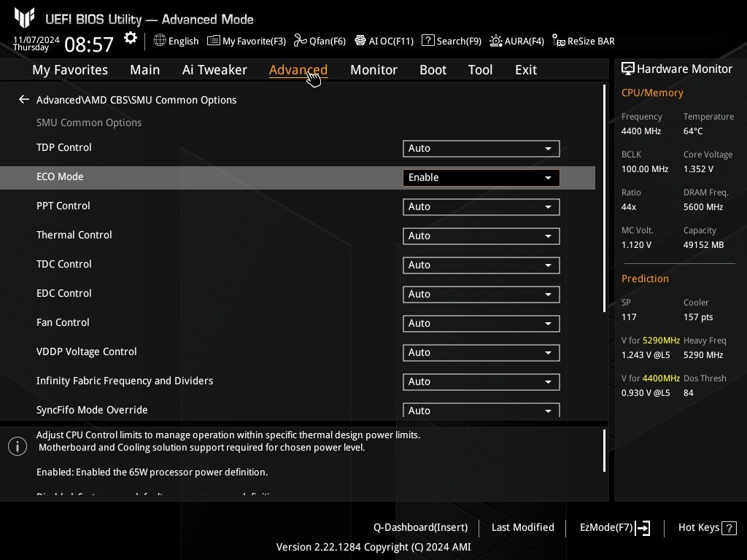The image size is (747, 560).
Task: Open Q-Dashboard(Insert)
Action: pos(420,528)
